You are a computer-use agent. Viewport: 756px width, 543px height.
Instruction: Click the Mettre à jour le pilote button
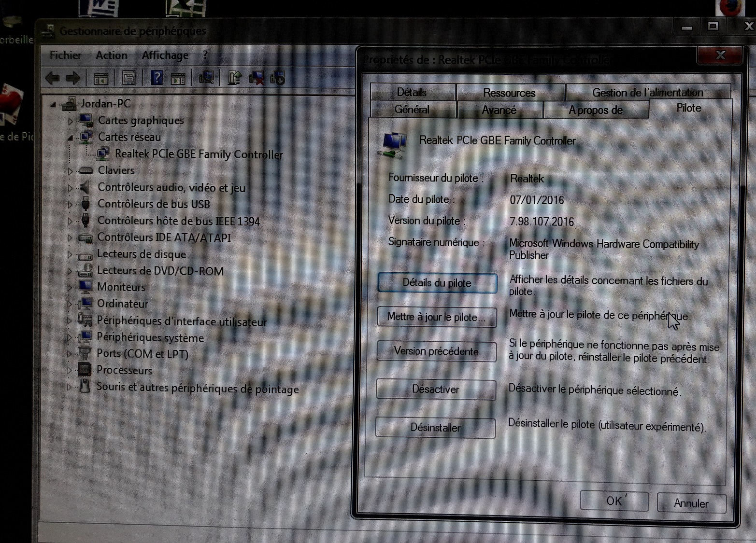[436, 317]
